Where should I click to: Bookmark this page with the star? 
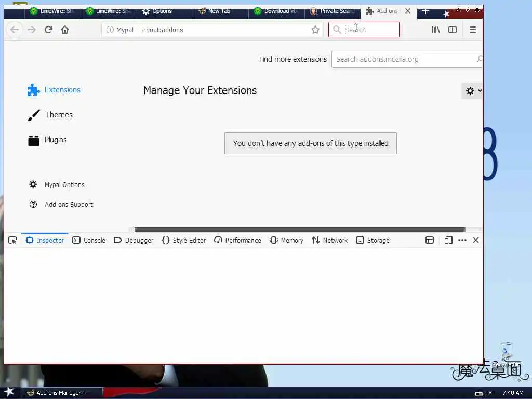pyautogui.click(x=315, y=30)
